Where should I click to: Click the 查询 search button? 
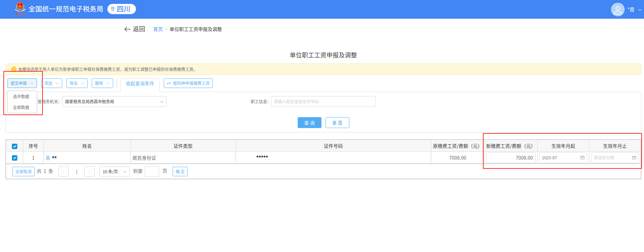pyautogui.click(x=309, y=123)
